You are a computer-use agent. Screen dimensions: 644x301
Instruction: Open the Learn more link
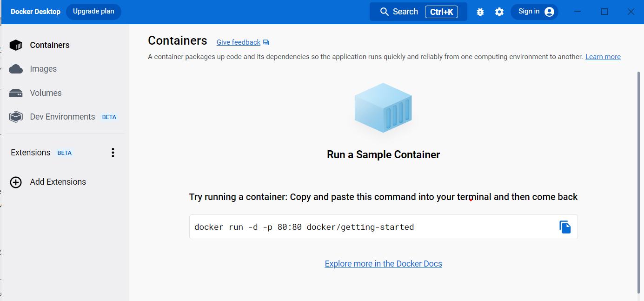pyautogui.click(x=603, y=57)
